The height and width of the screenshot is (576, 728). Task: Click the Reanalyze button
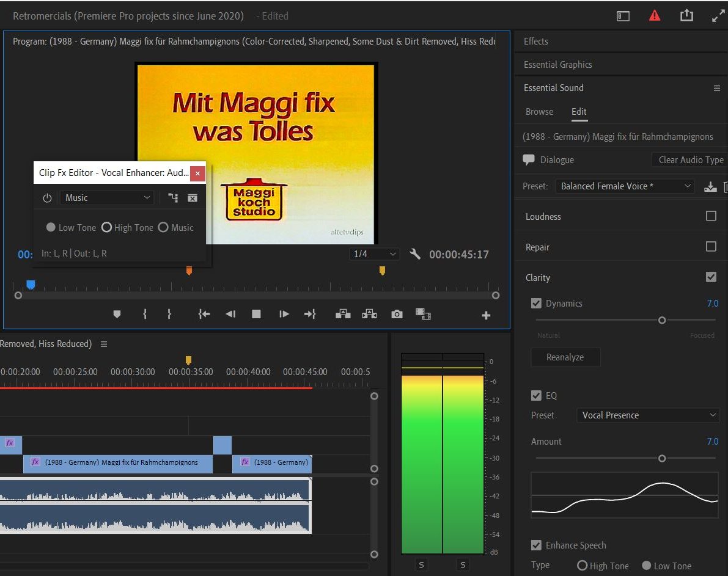(565, 357)
